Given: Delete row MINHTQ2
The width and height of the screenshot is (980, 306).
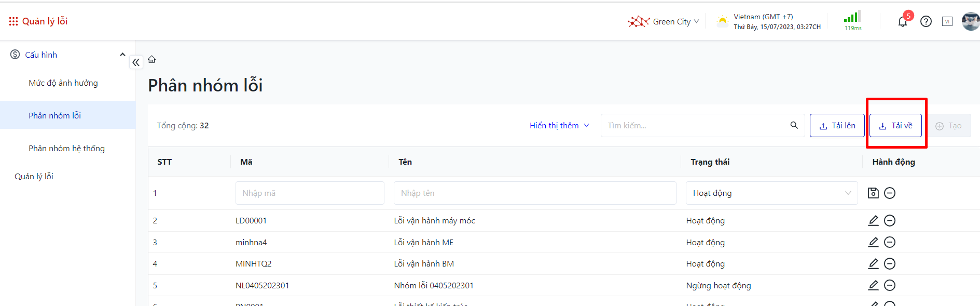Looking at the screenshot, I should (x=890, y=264).
